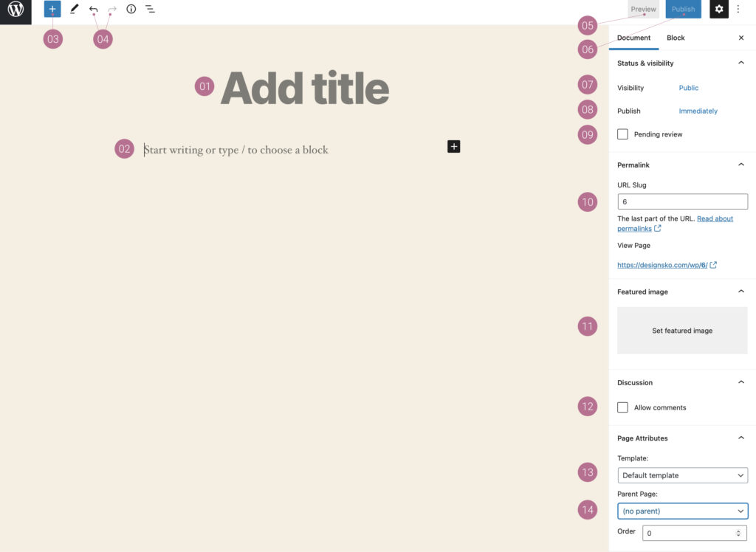
Task: Click inside the URL Slug field
Action: point(681,201)
